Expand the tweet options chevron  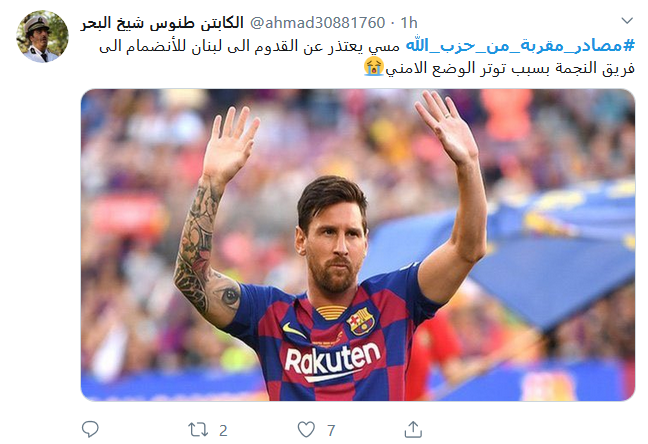pyautogui.click(x=627, y=20)
